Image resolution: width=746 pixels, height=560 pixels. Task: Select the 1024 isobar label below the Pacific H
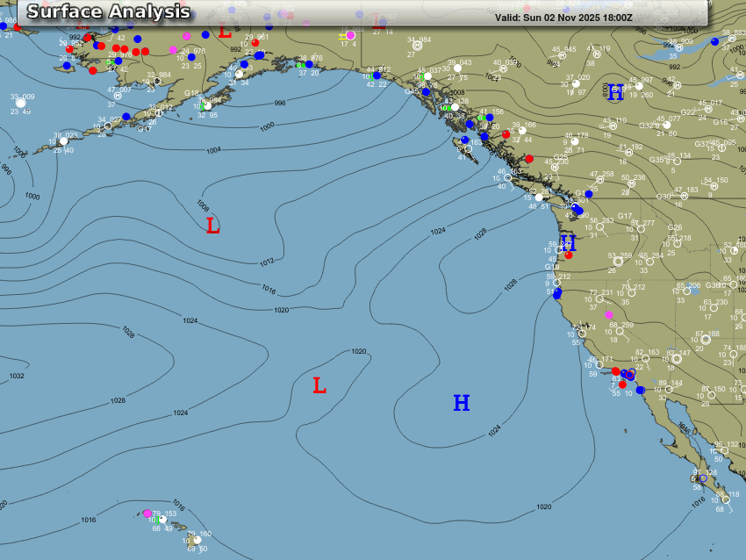[494, 429]
